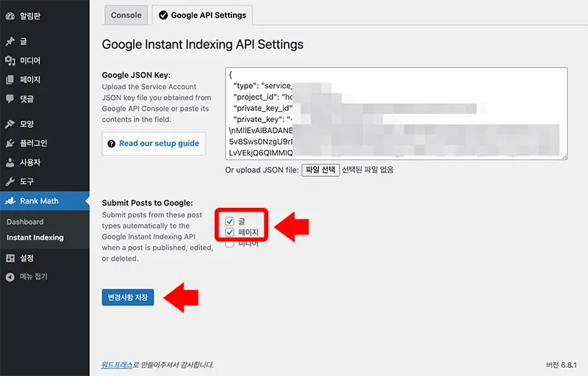Select the Rank Math menu item
588x376 pixels.
pyautogui.click(x=45, y=200)
